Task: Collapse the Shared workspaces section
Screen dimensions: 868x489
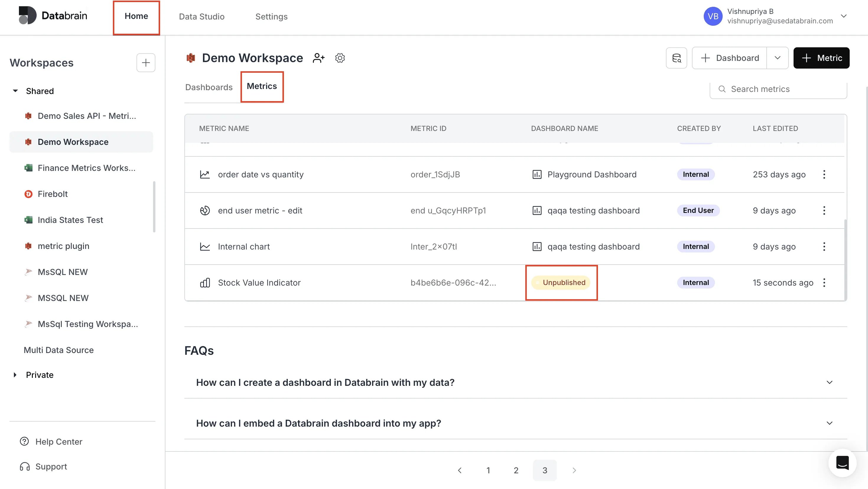Action: pos(15,91)
